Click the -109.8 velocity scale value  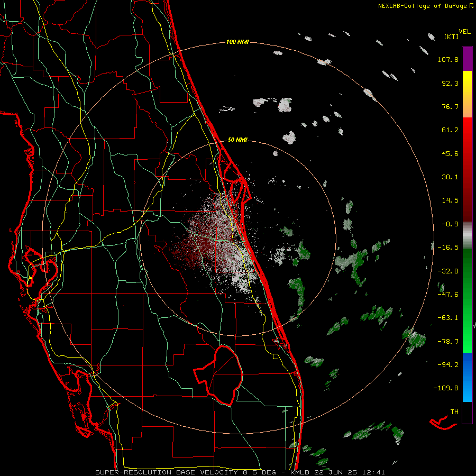pyautogui.click(x=446, y=388)
